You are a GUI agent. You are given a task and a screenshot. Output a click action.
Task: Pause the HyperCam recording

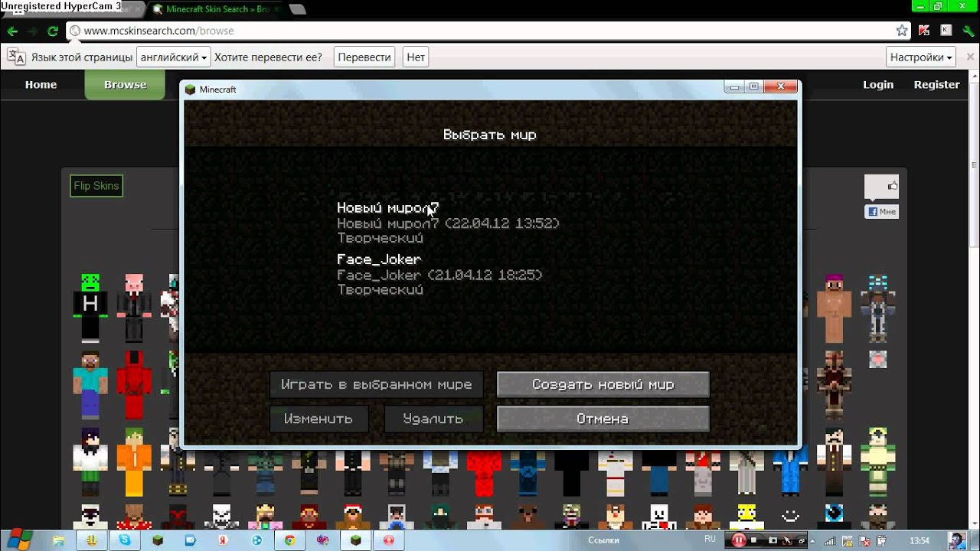point(739,540)
